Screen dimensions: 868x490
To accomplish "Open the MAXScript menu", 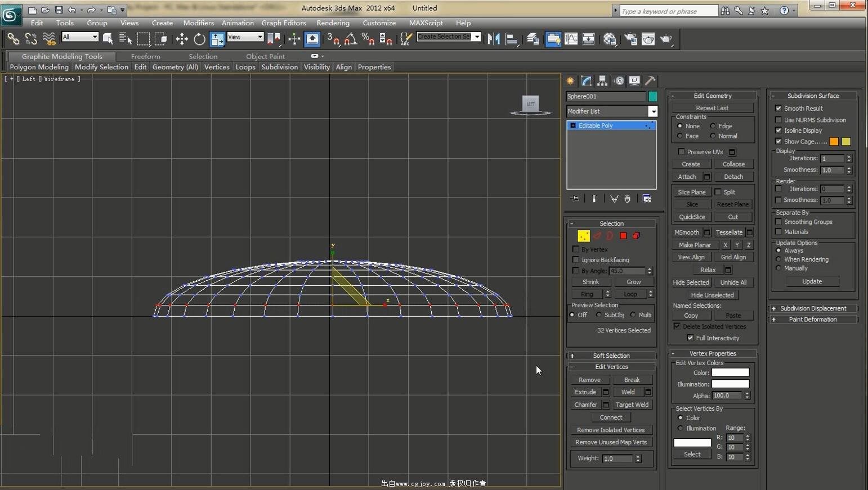I will coord(426,23).
